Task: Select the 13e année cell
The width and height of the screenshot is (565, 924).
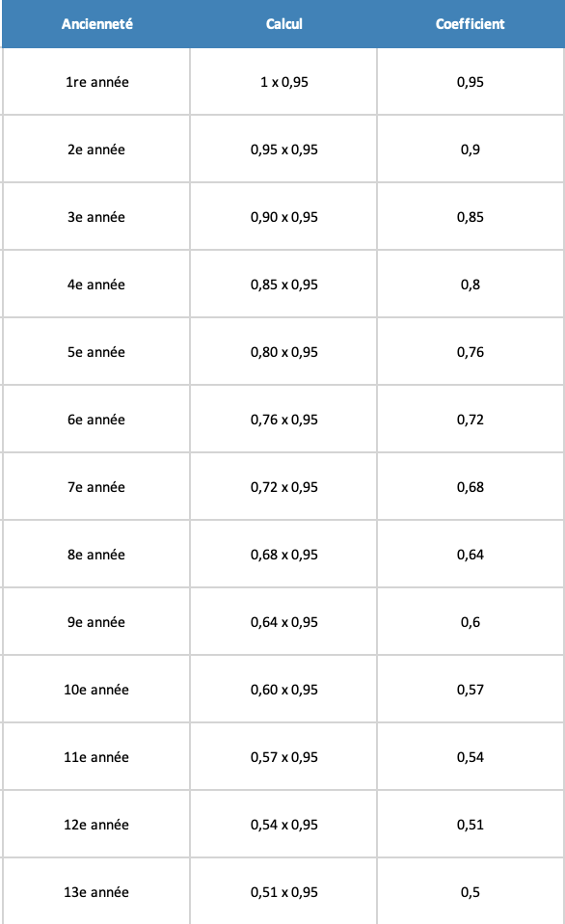Action: pos(96,892)
